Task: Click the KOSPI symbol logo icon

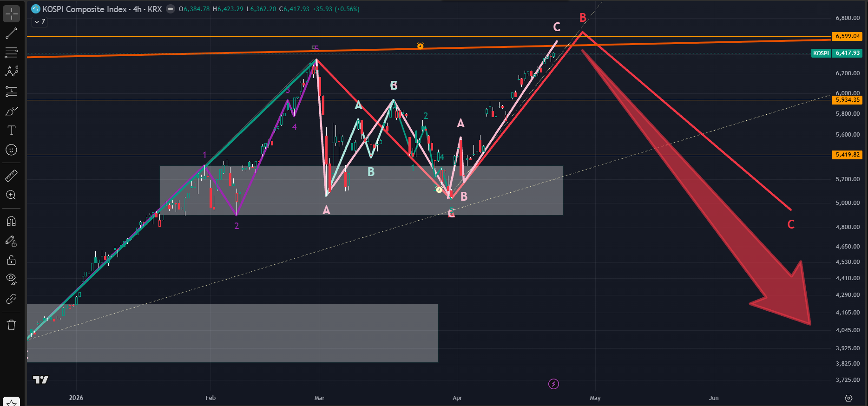Action: [36, 9]
